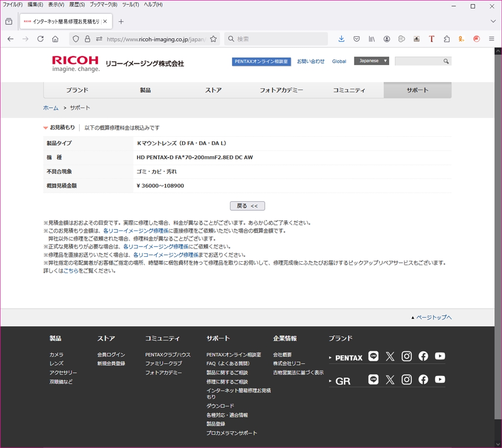Open the library bookshelf icon
This screenshot has width=502, height=448.
(372, 39)
